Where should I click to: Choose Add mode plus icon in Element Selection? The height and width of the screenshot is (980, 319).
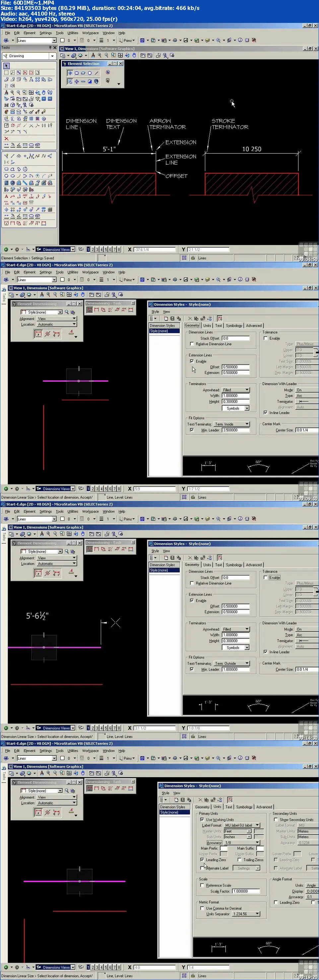pos(76,81)
